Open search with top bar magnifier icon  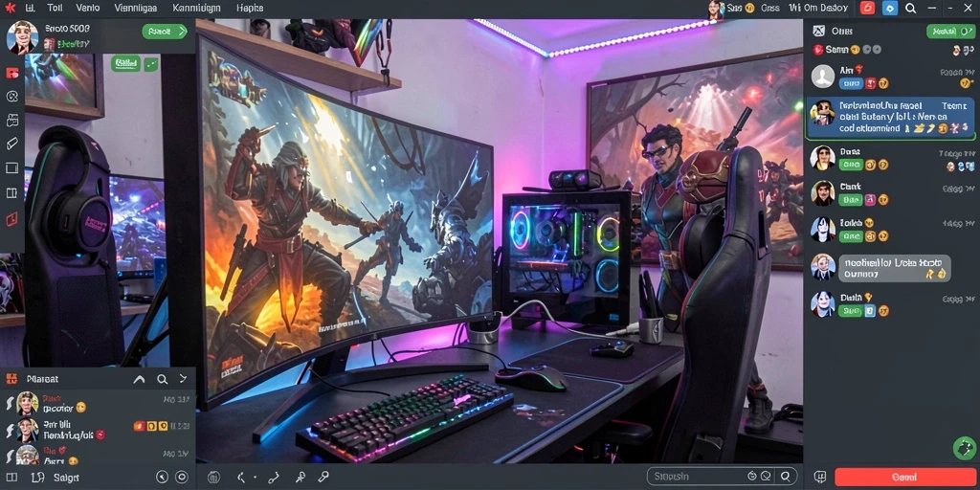coord(911,8)
